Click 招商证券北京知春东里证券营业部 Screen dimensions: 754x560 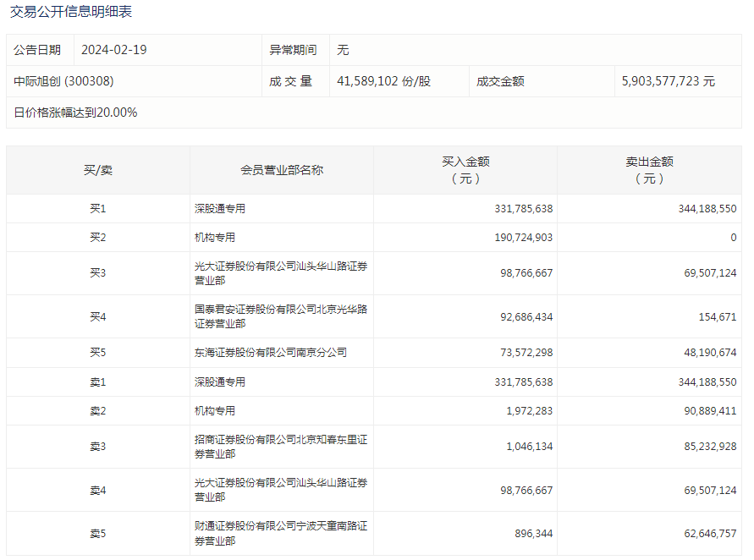pos(281,447)
